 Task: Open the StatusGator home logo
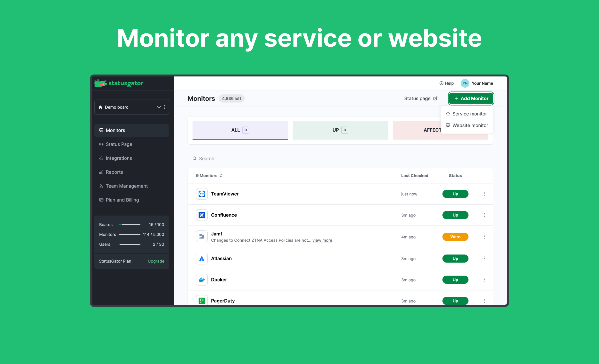119,83
